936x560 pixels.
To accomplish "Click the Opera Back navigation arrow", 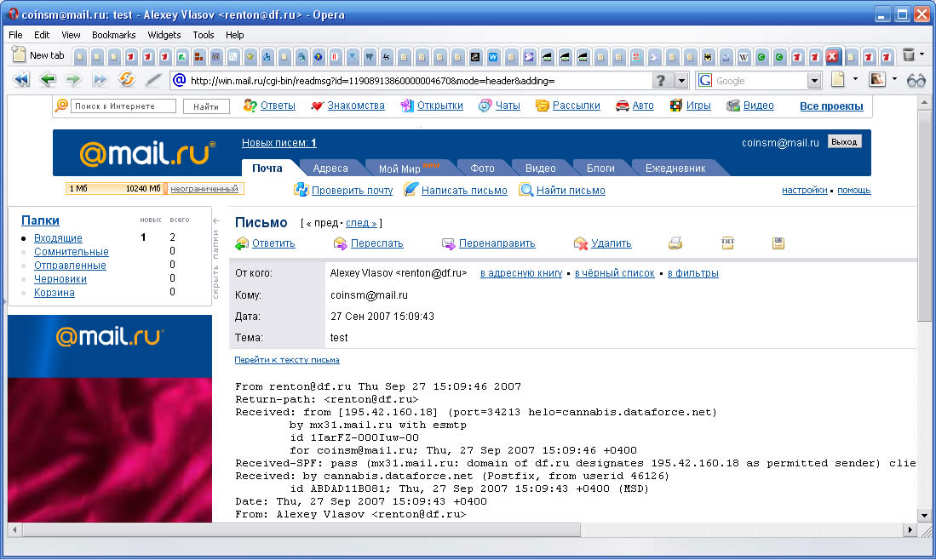I will pos(48,80).
